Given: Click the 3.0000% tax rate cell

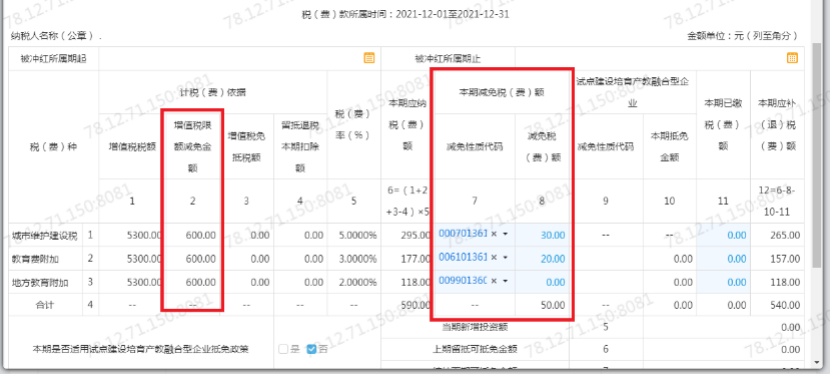Looking at the screenshot, I should (357, 258).
